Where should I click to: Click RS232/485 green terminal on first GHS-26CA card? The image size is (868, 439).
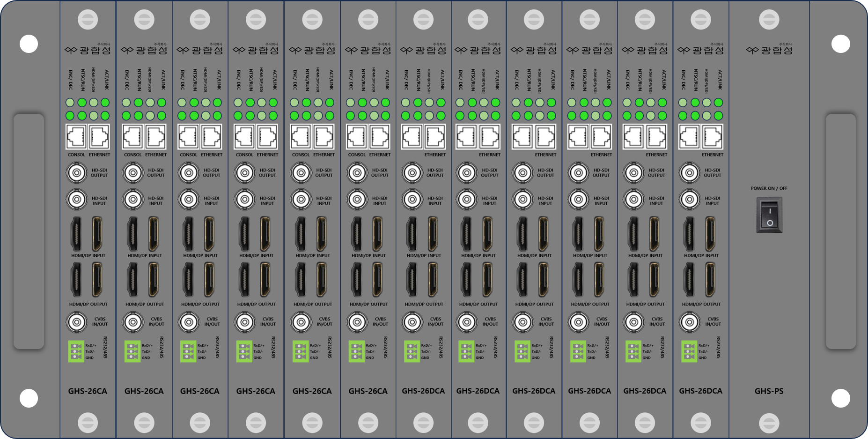pyautogui.click(x=76, y=351)
